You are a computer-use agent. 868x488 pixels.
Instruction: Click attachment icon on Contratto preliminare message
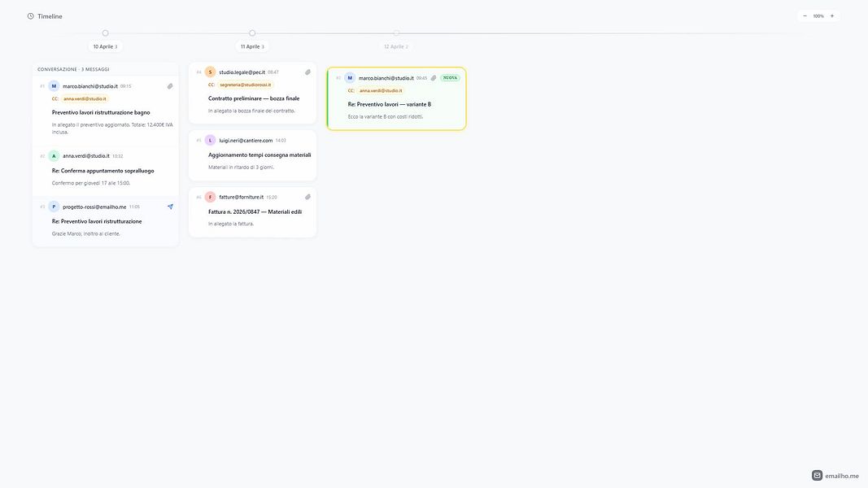click(308, 72)
